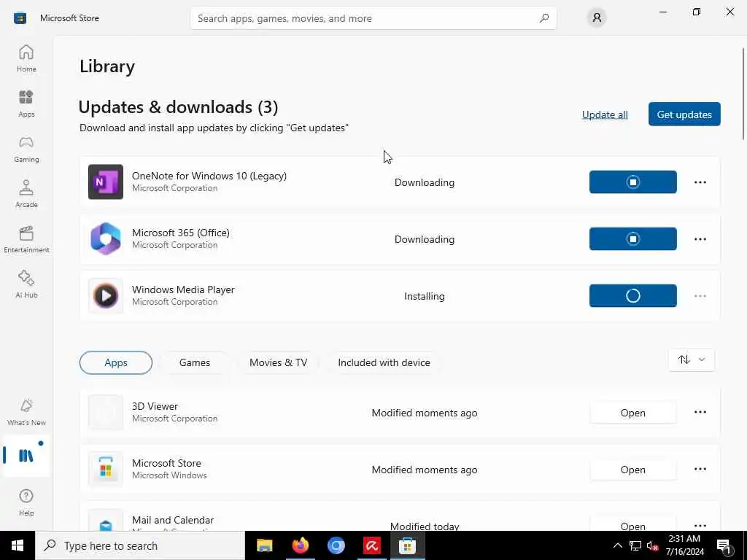Viewport: 747px width, 560px height.
Task: Click the Microsoft 365 app icon
Action: pos(106,238)
